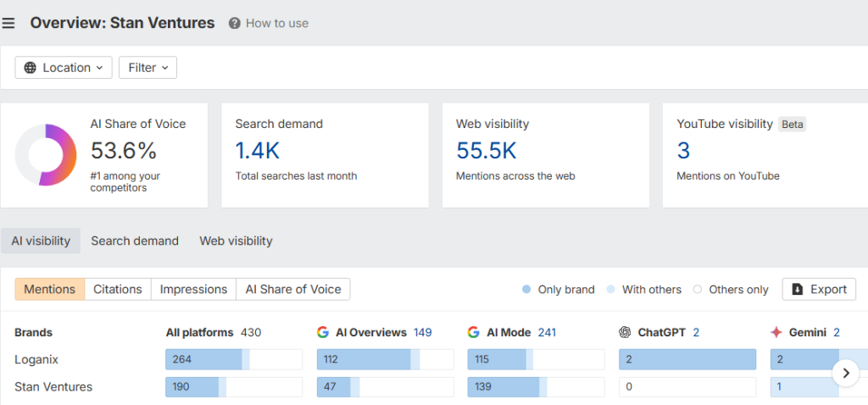
Task: Click the ChatGPT logo icon
Action: (x=625, y=332)
